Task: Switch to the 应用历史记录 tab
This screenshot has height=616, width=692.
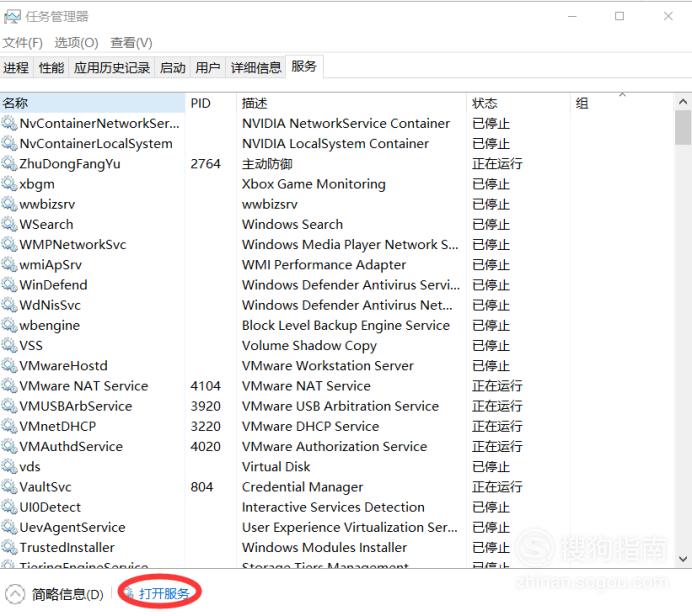Action: click(112, 68)
